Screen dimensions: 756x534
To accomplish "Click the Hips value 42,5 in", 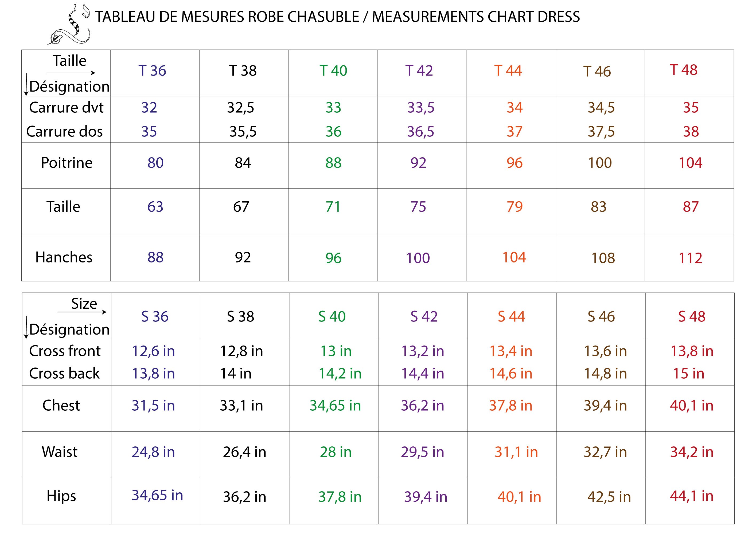I will (x=609, y=497).
